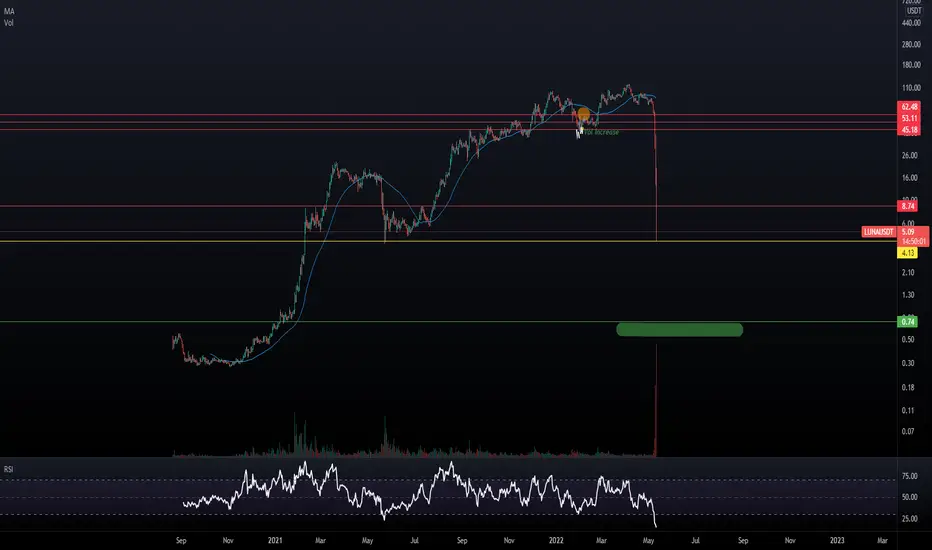Click the green volume increase annotation text

[602, 132]
